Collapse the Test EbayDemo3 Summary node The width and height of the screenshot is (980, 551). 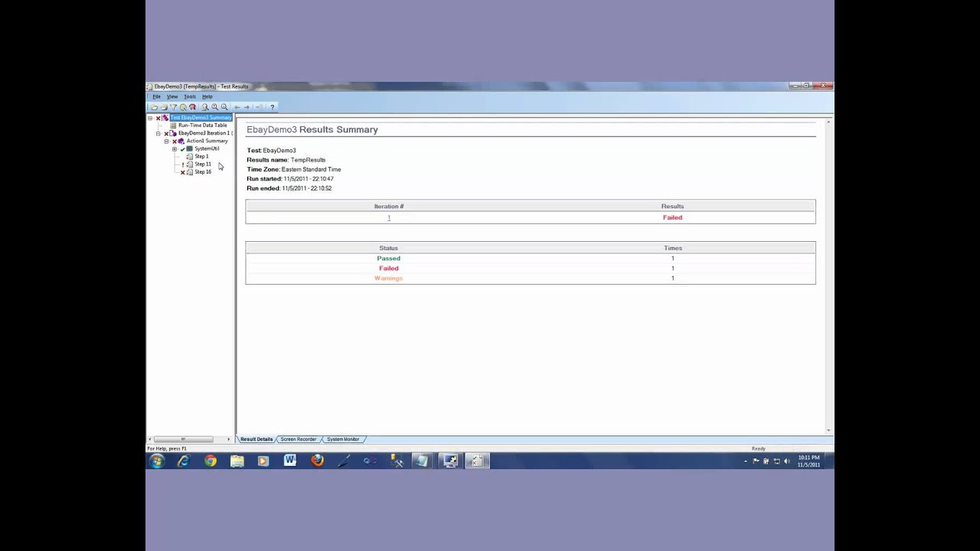[x=150, y=119]
